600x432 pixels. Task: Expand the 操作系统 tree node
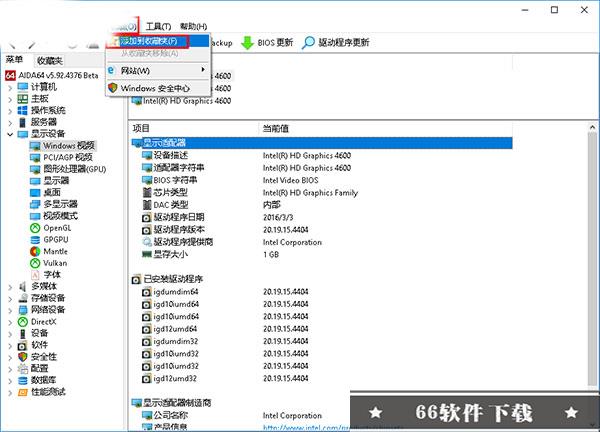pos(10,111)
